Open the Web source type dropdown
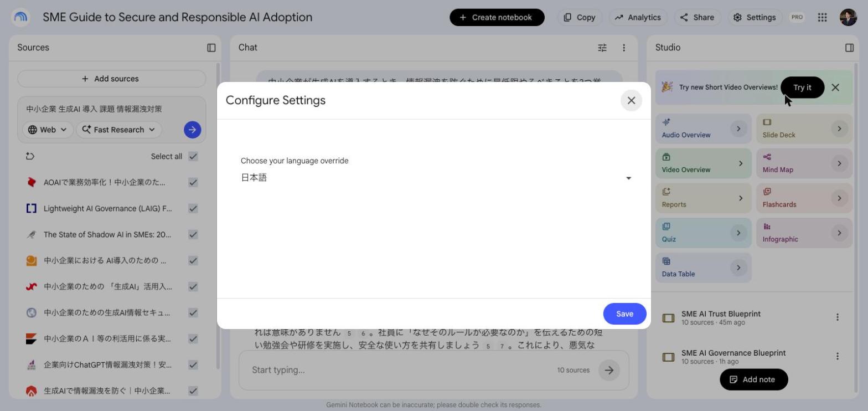 48,130
